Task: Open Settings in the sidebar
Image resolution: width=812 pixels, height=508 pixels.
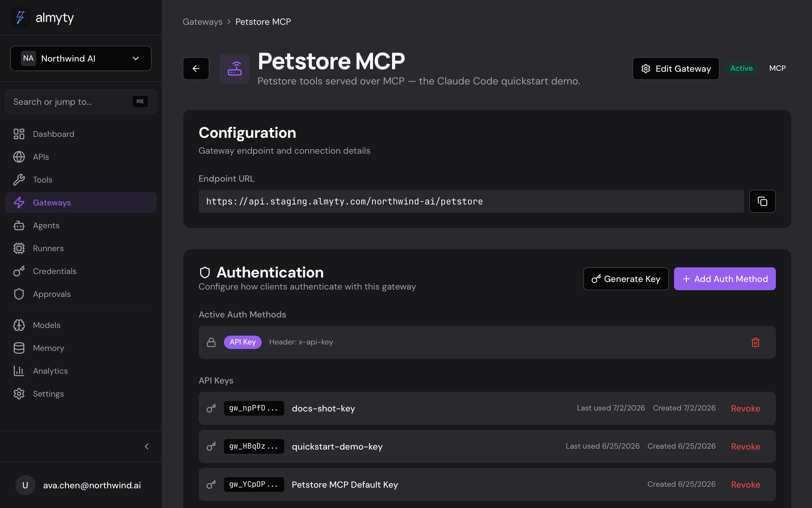Action: click(81, 394)
